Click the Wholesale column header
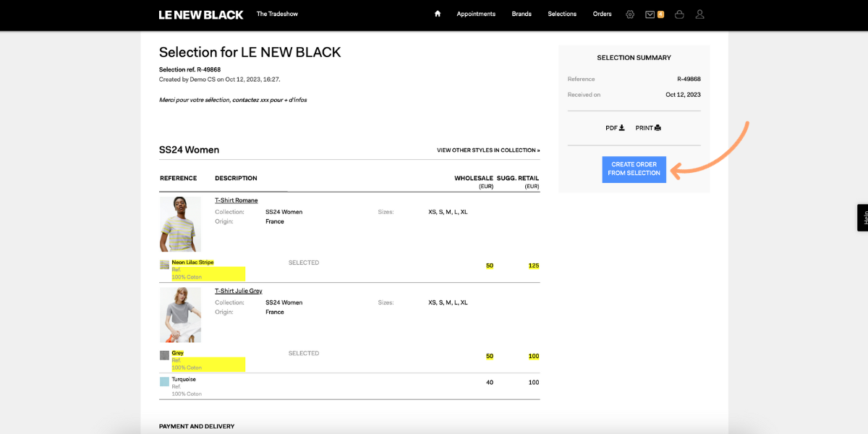 point(474,178)
